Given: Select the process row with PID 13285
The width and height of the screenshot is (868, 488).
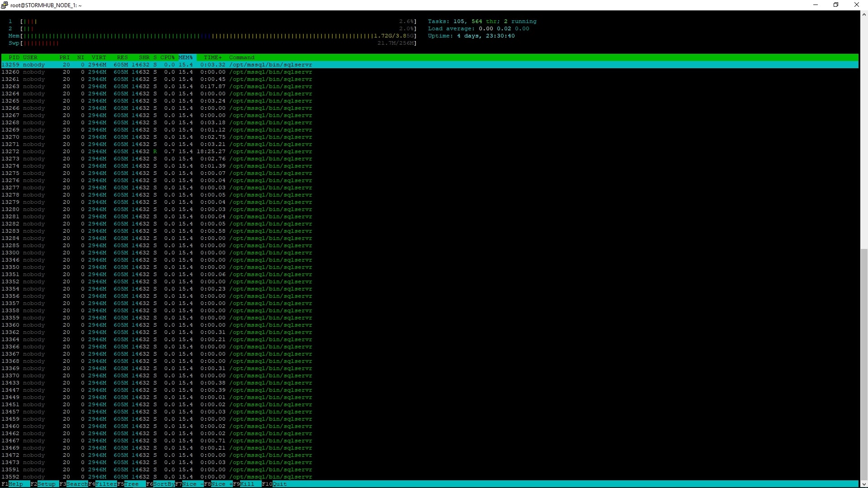Looking at the screenshot, I should [x=429, y=245].
